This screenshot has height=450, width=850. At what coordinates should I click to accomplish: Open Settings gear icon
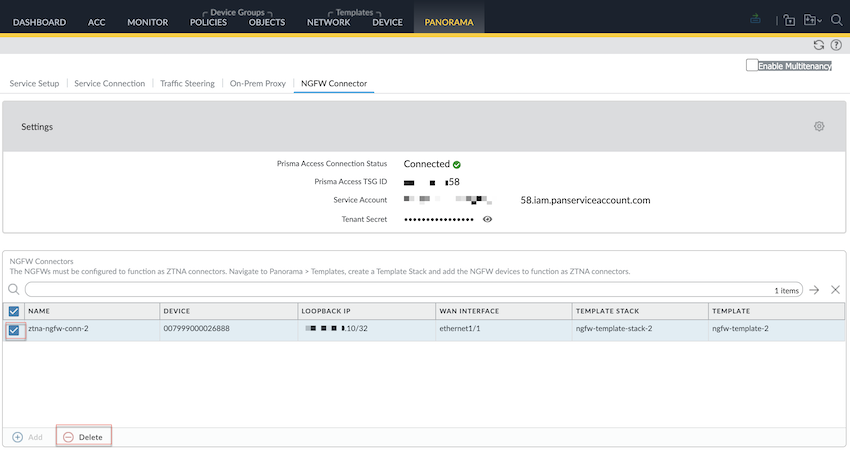[819, 127]
